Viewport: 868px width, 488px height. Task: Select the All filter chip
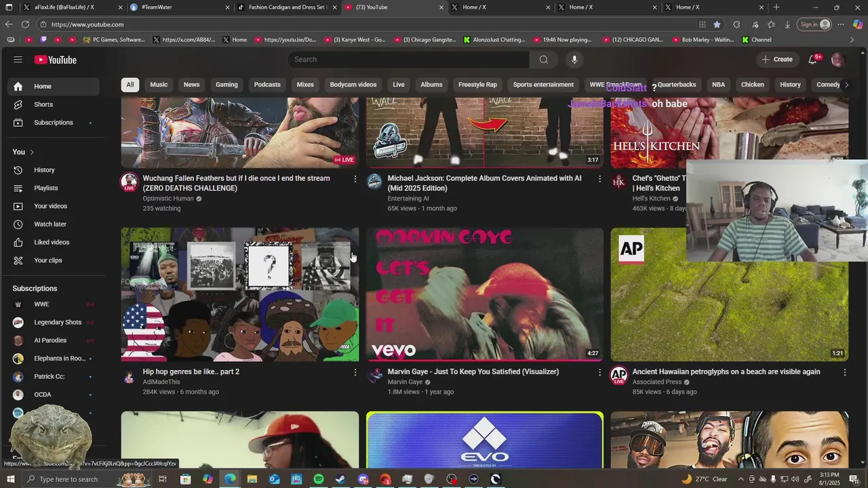point(130,85)
